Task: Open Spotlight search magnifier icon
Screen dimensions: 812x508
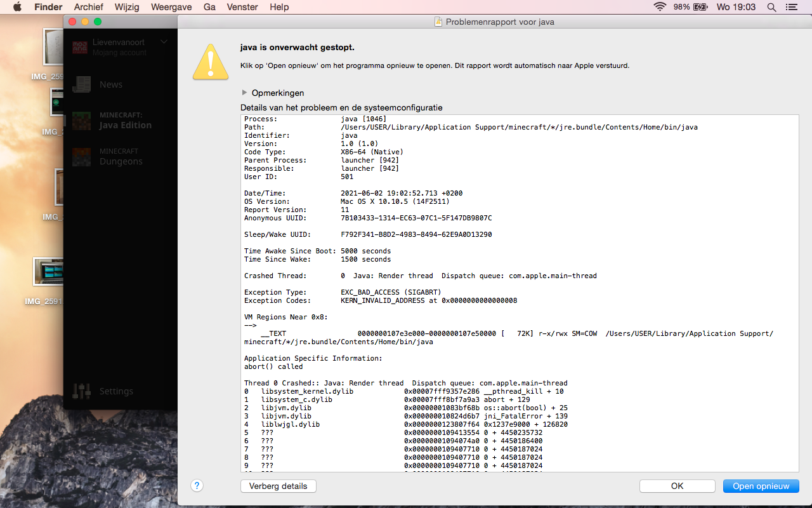Action: tap(772, 7)
